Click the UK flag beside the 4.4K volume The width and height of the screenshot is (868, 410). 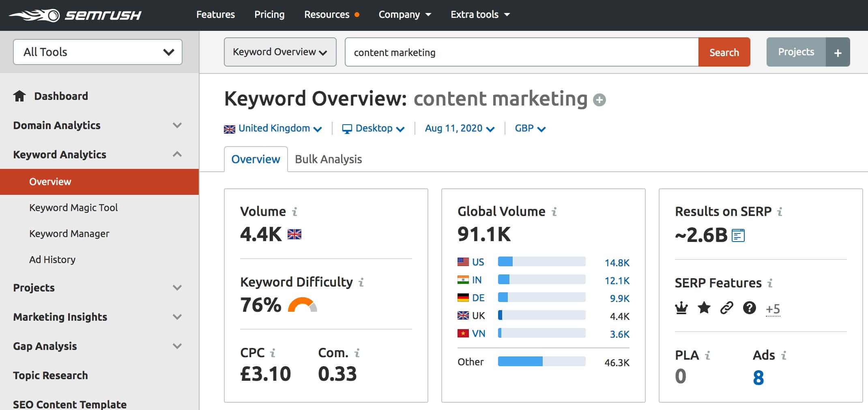[x=295, y=234]
